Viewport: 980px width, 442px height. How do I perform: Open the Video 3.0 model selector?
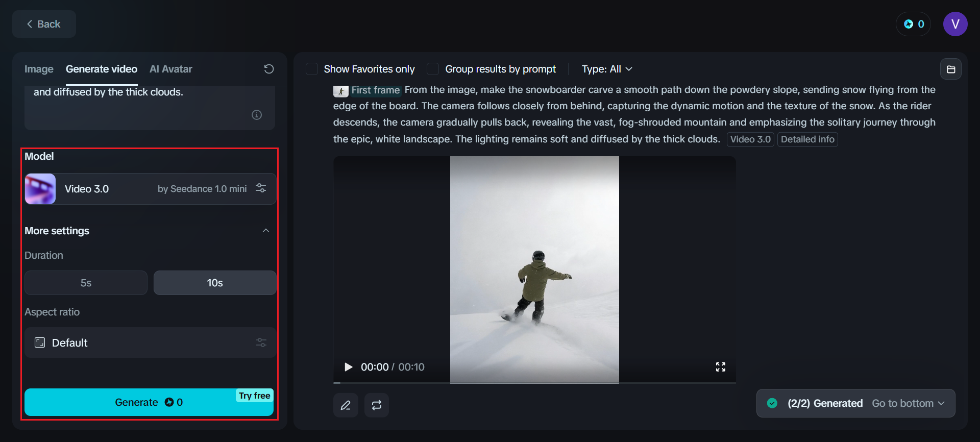tap(150, 189)
